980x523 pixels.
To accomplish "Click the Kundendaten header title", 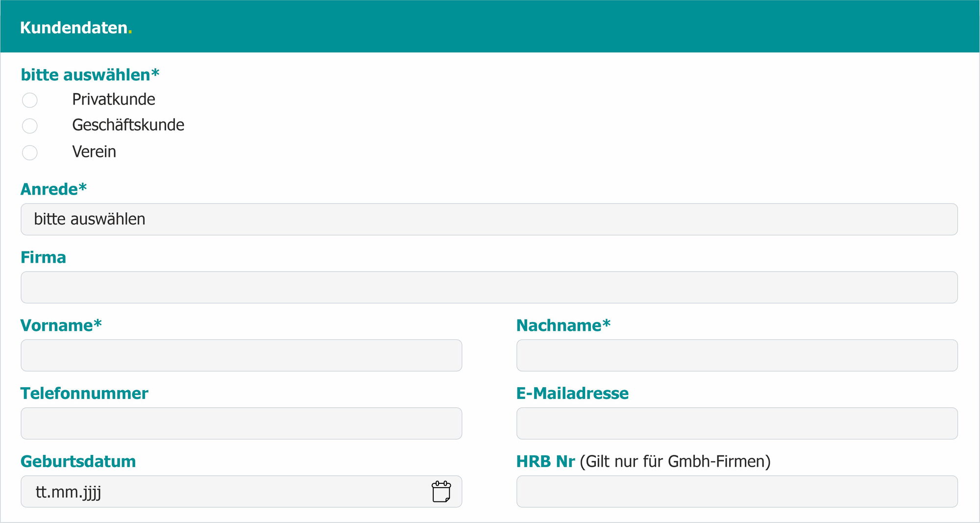I will pyautogui.click(x=74, y=27).
